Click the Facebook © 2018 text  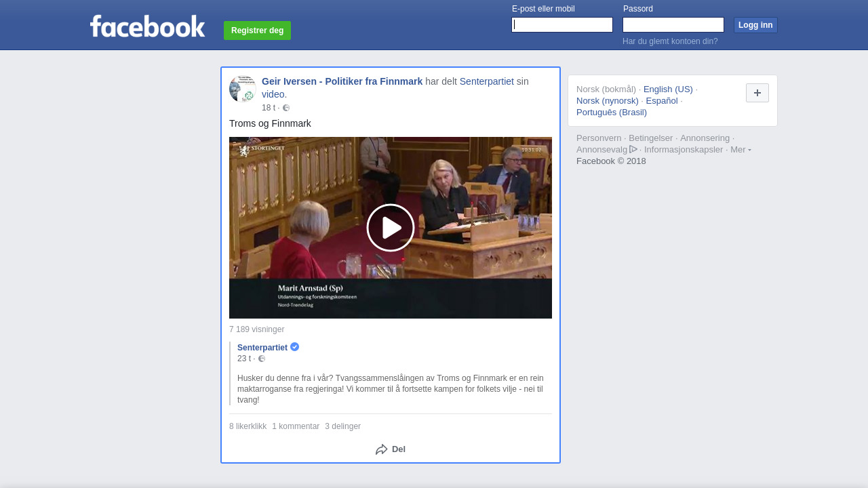point(611,161)
